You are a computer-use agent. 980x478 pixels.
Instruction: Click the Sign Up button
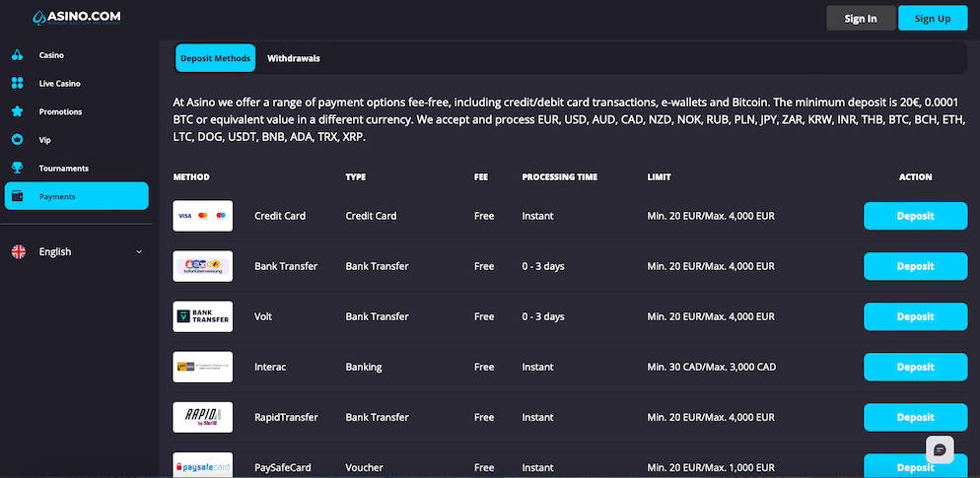point(933,18)
